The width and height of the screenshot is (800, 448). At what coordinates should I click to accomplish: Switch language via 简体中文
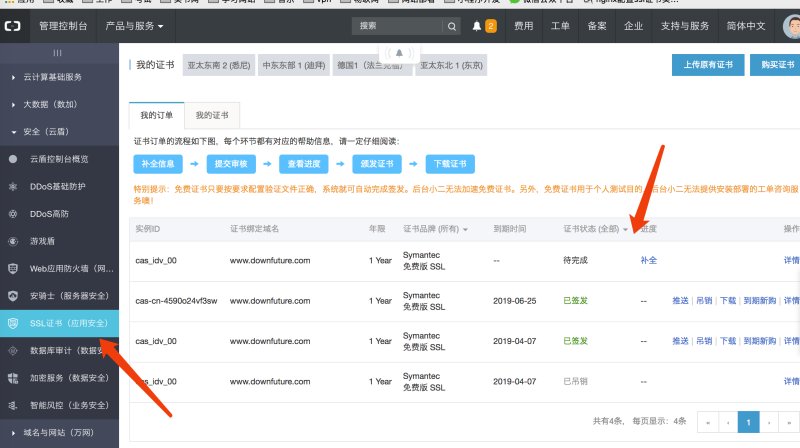coord(746,26)
